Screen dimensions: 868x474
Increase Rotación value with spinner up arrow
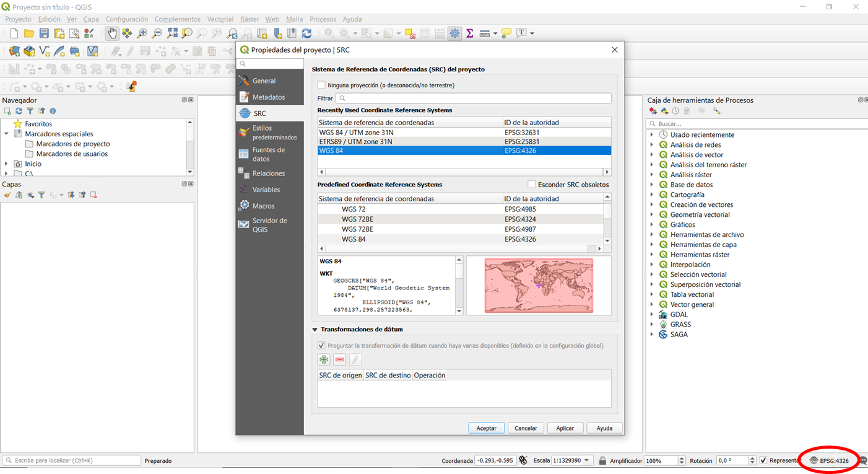click(x=752, y=458)
